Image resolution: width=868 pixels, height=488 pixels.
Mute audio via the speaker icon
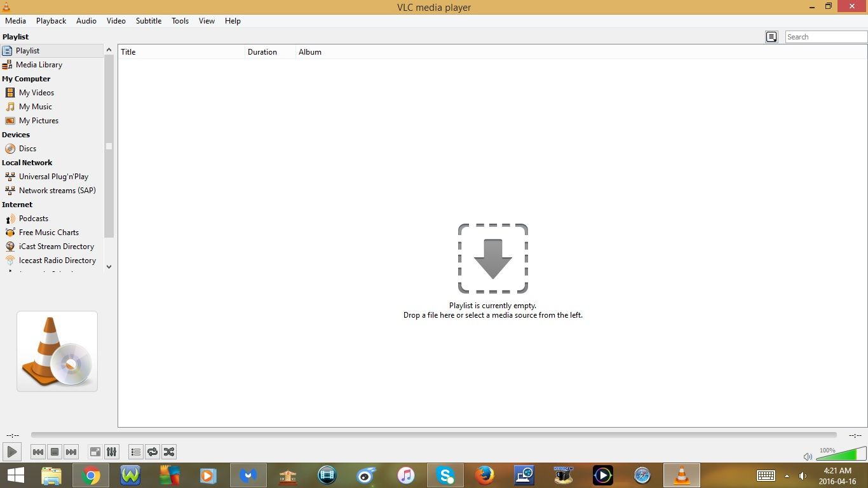click(x=808, y=456)
